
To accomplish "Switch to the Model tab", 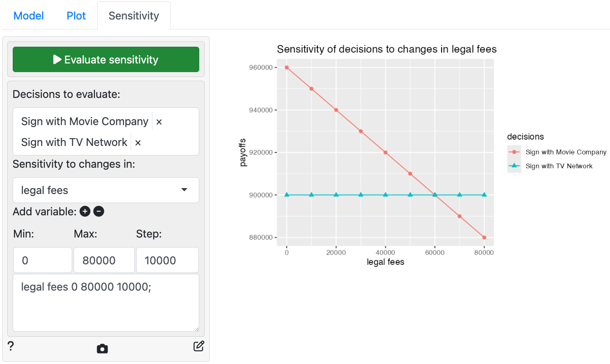I will 29,16.
